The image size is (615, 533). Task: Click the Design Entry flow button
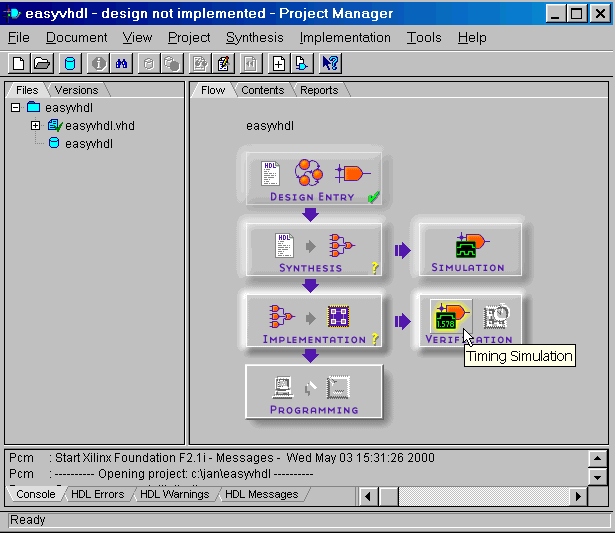tap(312, 179)
